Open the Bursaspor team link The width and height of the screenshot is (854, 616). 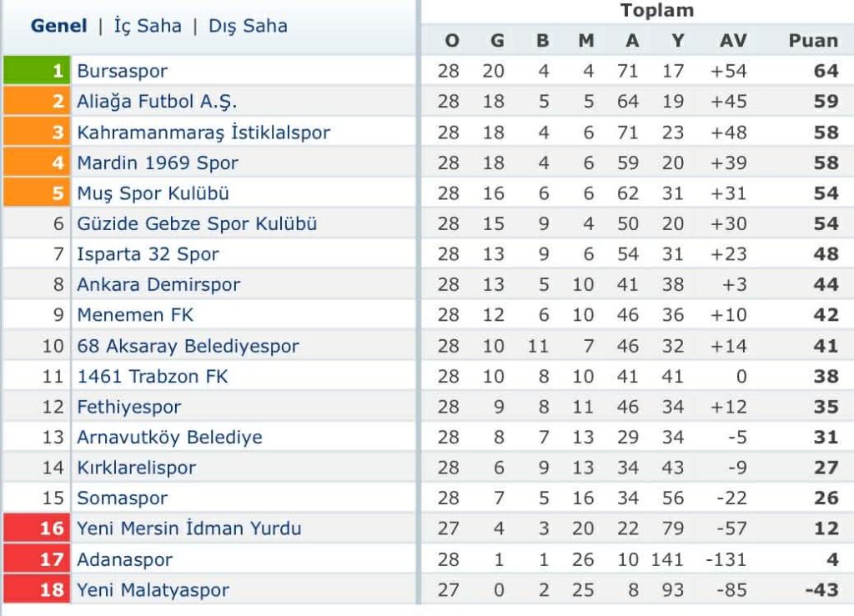(x=122, y=71)
